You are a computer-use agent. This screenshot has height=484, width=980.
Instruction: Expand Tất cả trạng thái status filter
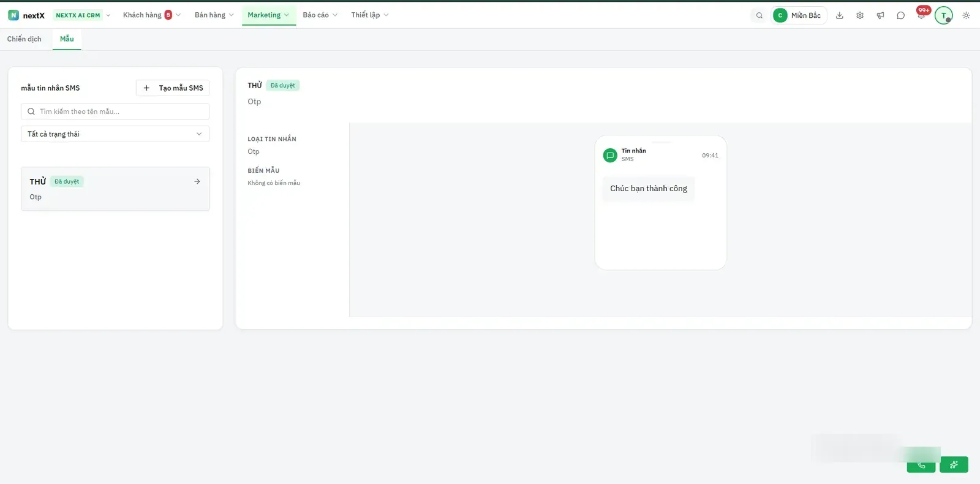click(115, 134)
